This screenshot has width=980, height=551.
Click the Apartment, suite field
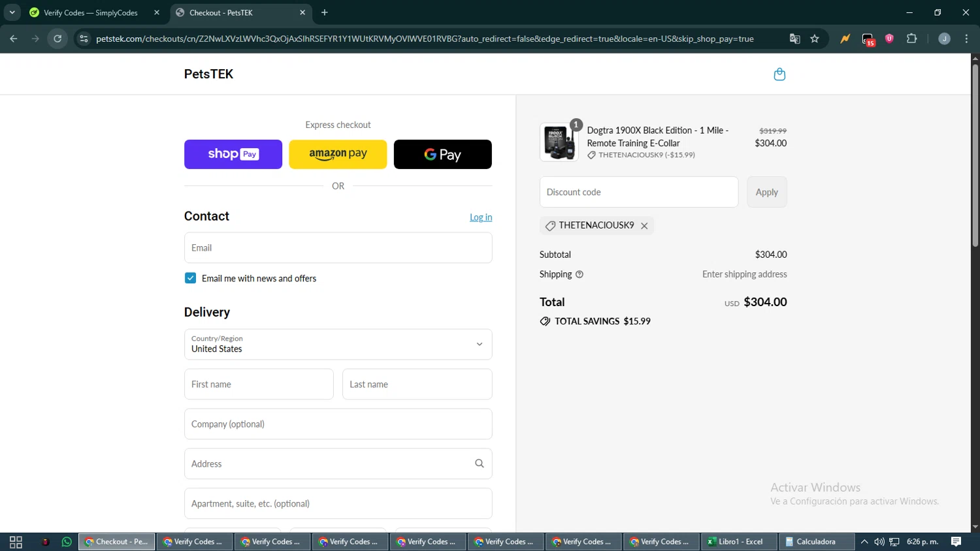click(x=338, y=503)
